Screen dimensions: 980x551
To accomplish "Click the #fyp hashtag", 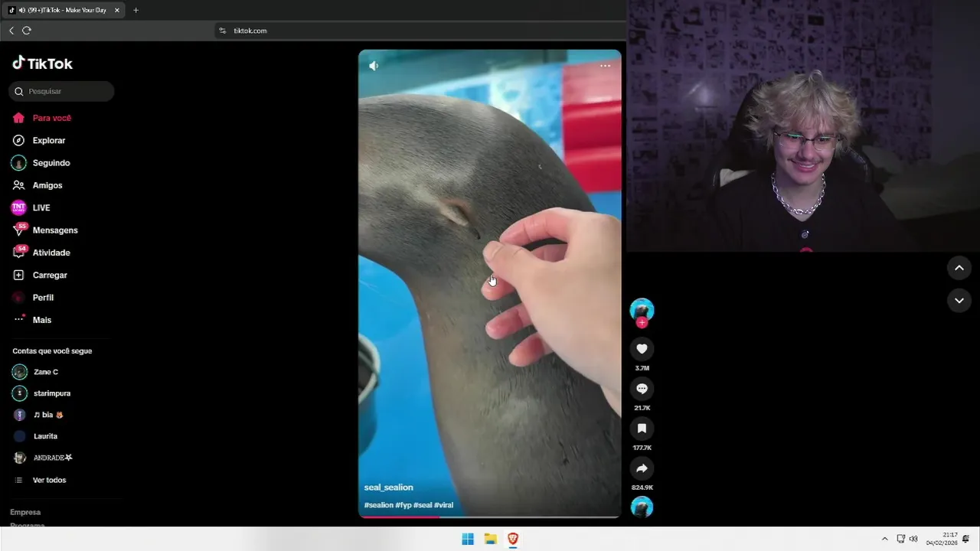I will click(403, 505).
